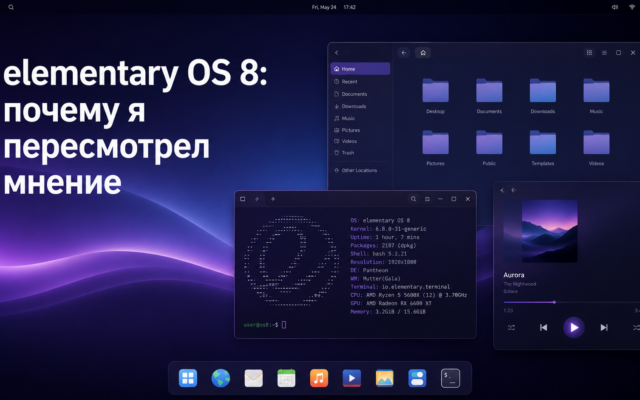Launch Mail from the dock

tap(253, 378)
